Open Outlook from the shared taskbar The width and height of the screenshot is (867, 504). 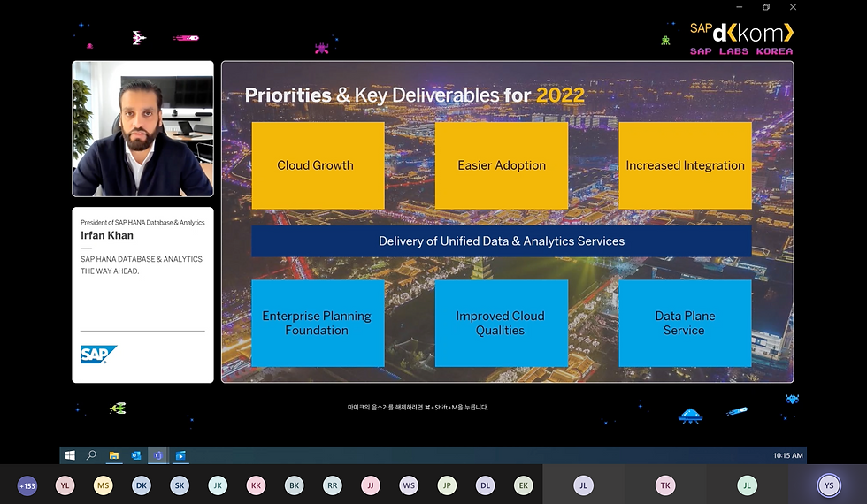pyautogui.click(x=136, y=455)
